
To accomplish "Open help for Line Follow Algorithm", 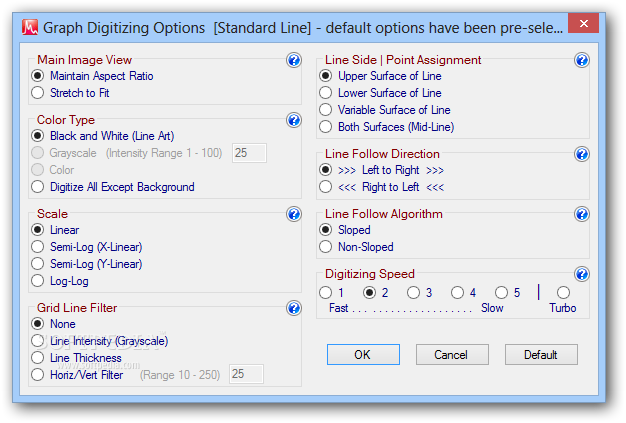I will coord(582,214).
